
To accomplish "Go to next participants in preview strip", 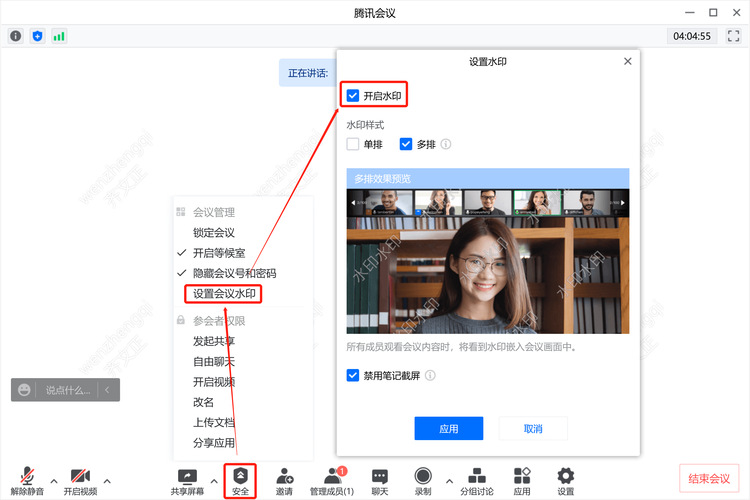I will point(623,203).
